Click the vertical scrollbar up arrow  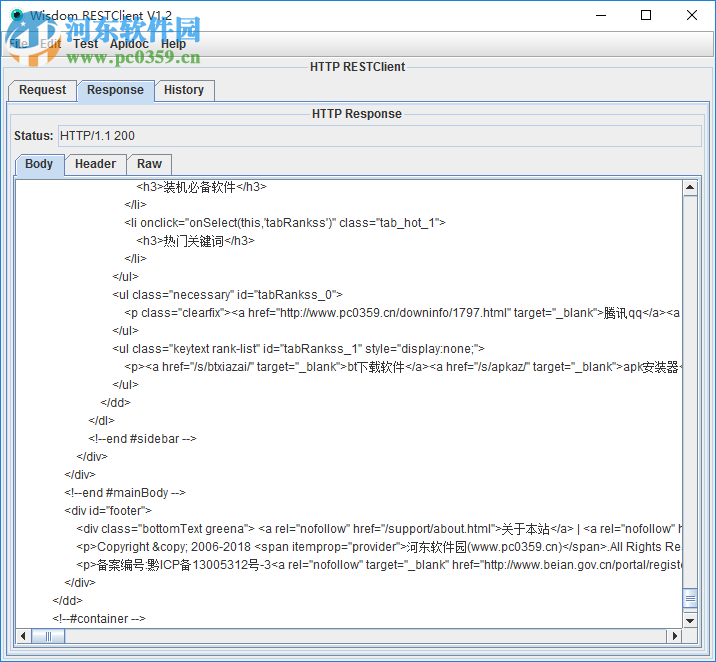coord(690,188)
